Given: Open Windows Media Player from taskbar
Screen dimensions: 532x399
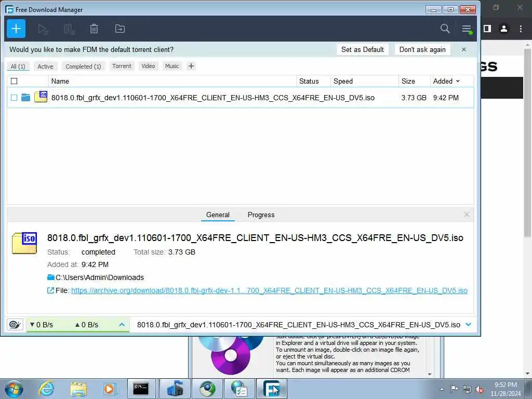Looking at the screenshot, I should pyautogui.click(x=110, y=389).
